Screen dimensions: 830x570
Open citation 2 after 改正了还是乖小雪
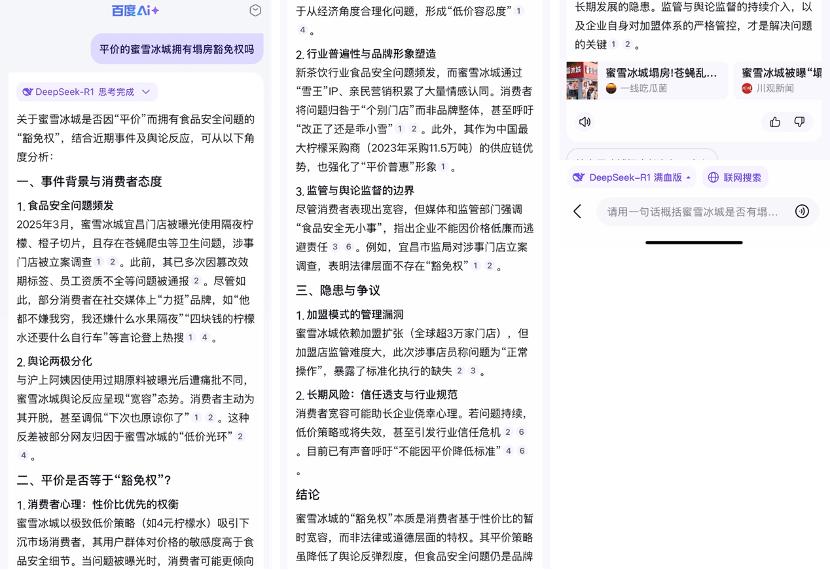413,129
